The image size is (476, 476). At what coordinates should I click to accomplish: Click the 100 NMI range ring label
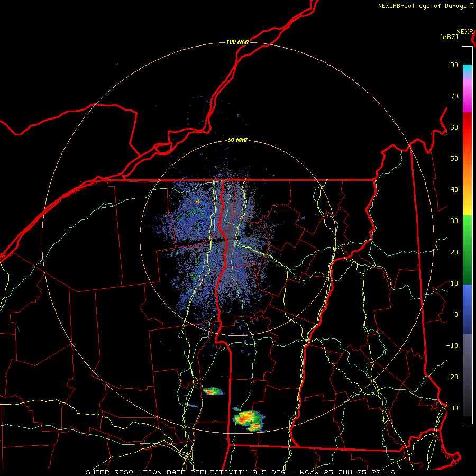tap(237, 42)
